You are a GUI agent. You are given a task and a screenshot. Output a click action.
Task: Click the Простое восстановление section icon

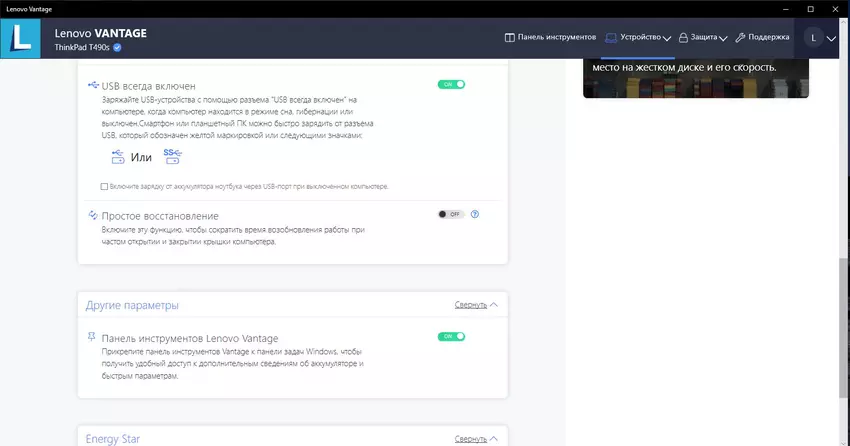pyautogui.click(x=93, y=215)
